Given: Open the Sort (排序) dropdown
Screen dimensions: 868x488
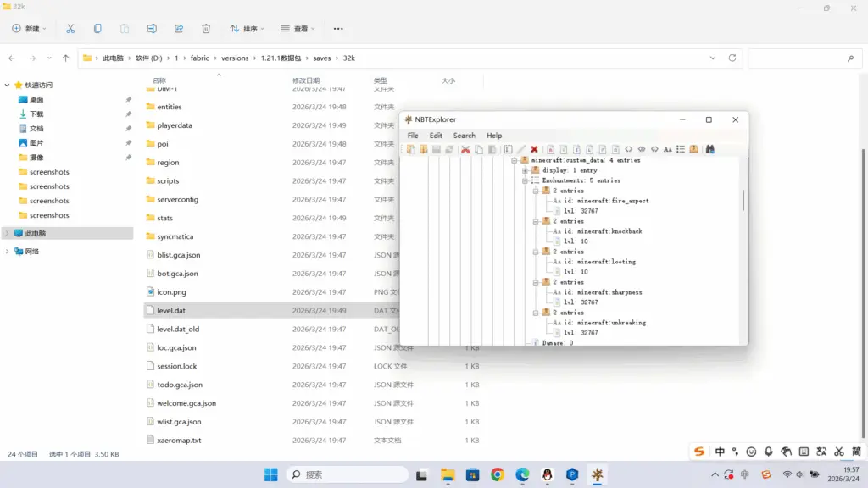Looking at the screenshot, I should tap(246, 28).
